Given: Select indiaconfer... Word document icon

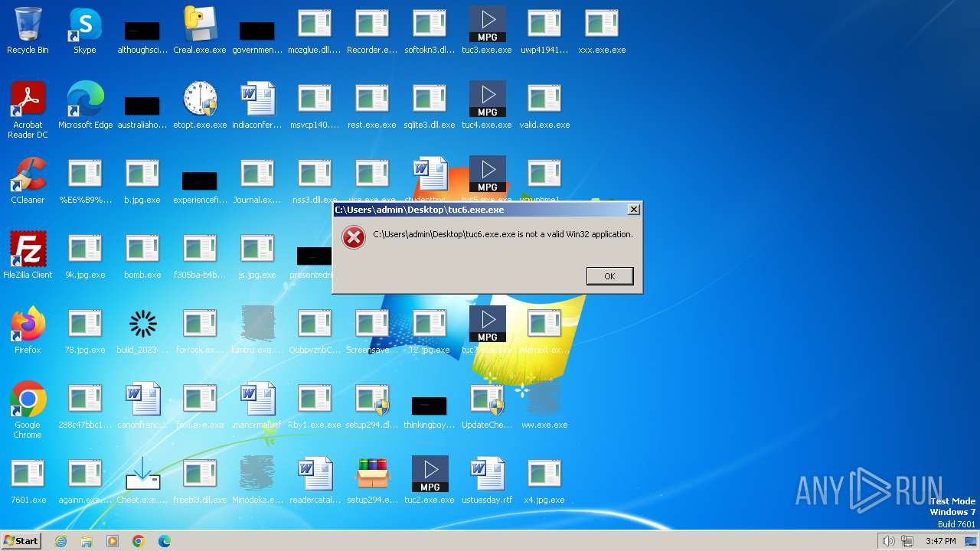Looking at the screenshot, I should [257, 99].
